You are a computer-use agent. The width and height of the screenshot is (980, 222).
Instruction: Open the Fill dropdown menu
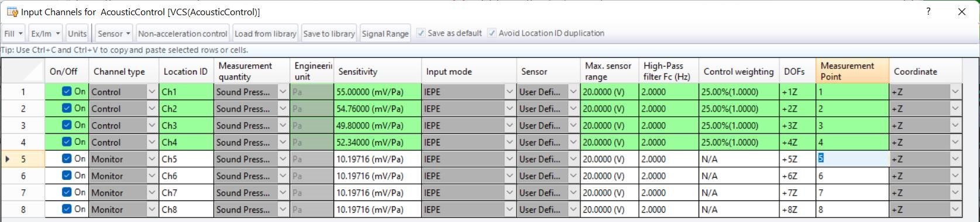pos(13,33)
